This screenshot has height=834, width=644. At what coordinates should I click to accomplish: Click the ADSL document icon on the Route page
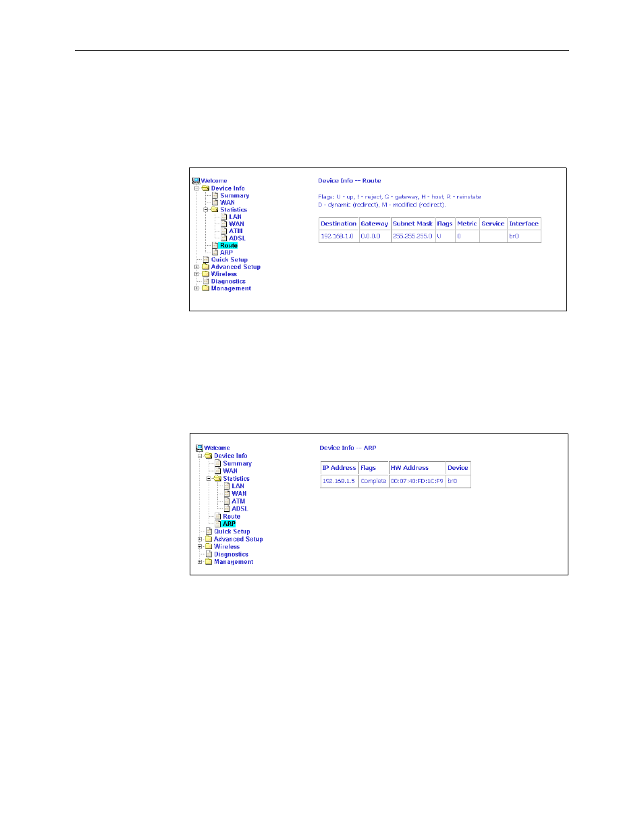(224, 238)
